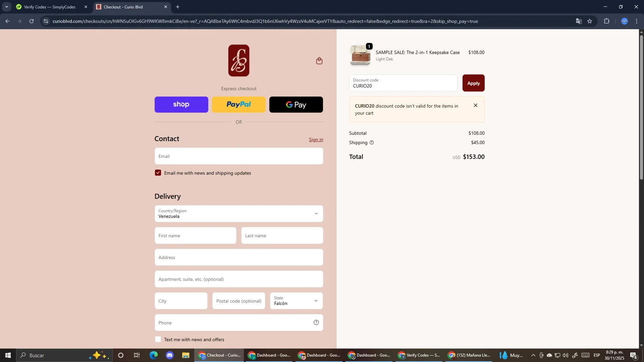This screenshot has height=362, width=644.
Task: Uncheck Email me with news and shipping updates
Action: point(158,173)
